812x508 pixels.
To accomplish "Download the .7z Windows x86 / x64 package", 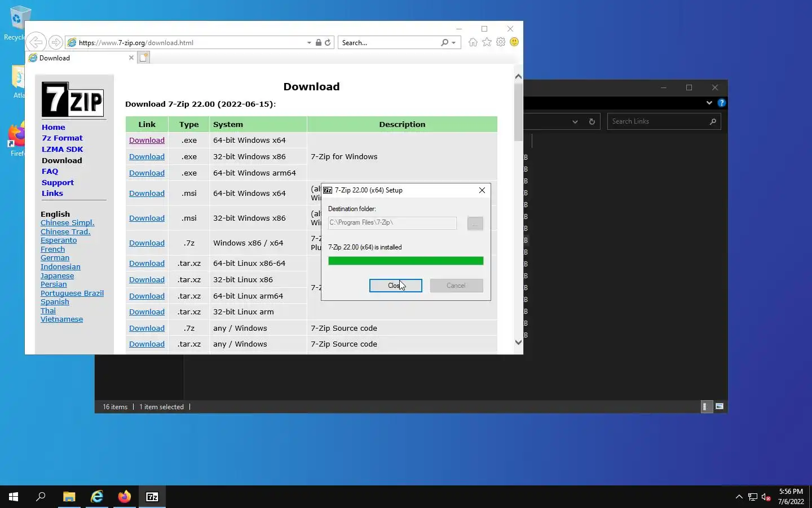I will coord(147,243).
